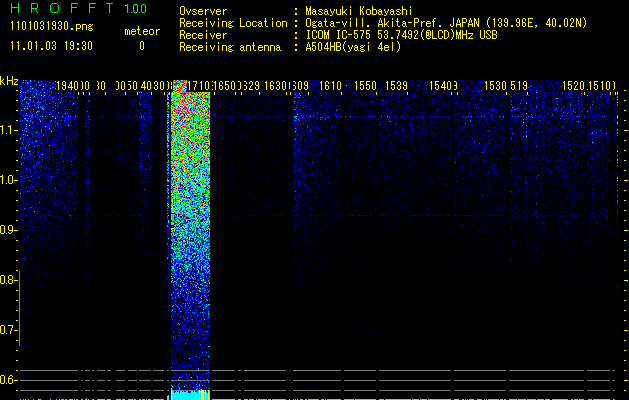Click the 329 time marker
The height and width of the screenshot is (400, 629).
pos(251,86)
